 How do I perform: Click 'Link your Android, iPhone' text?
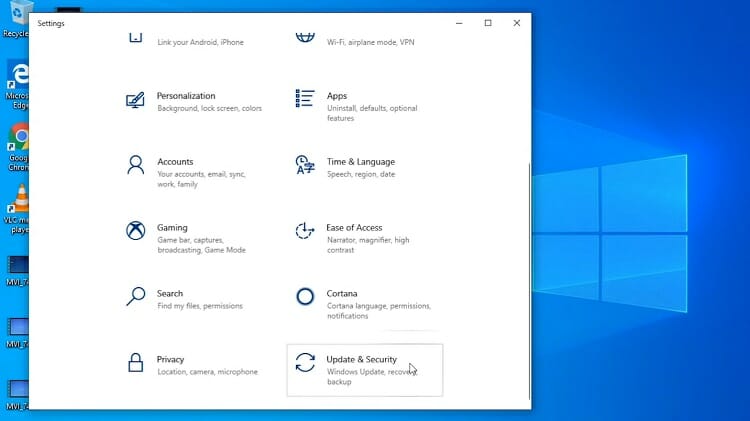pyautogui.click(x=200, y=42)
